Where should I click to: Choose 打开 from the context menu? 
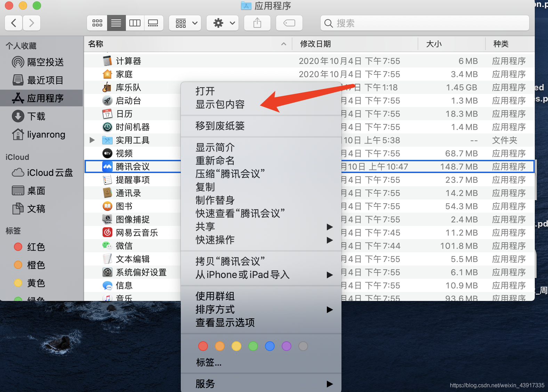tap(261, 91)
